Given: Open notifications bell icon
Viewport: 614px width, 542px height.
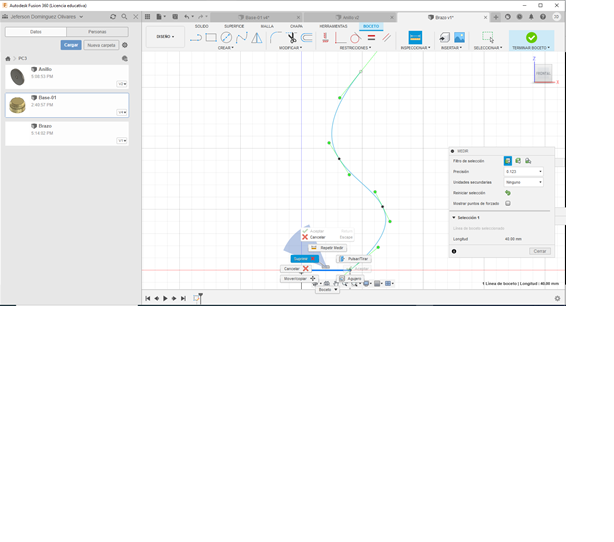Looking at the screenshot, I should point(531,17).
